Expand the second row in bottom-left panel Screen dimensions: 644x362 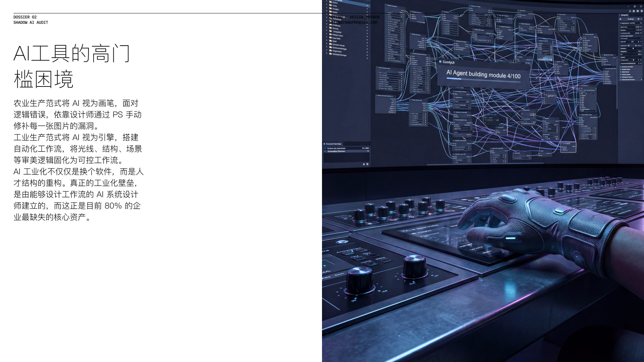click(x=325, y=151)
